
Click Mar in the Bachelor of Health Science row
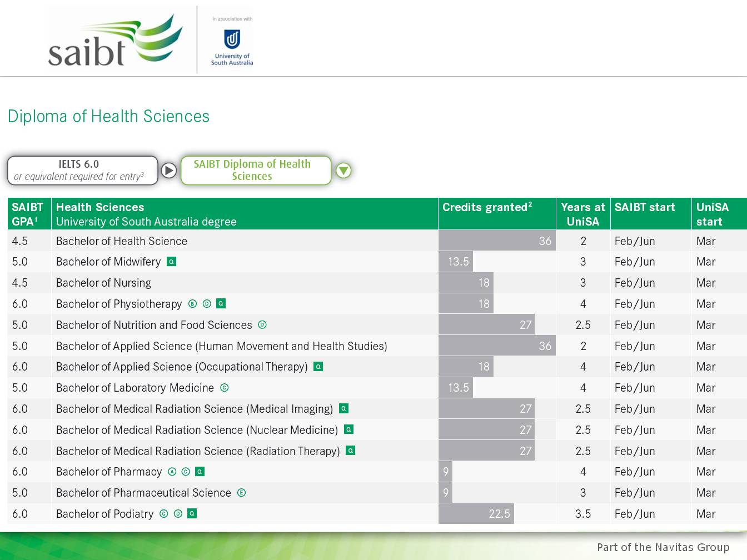[706, 241]
